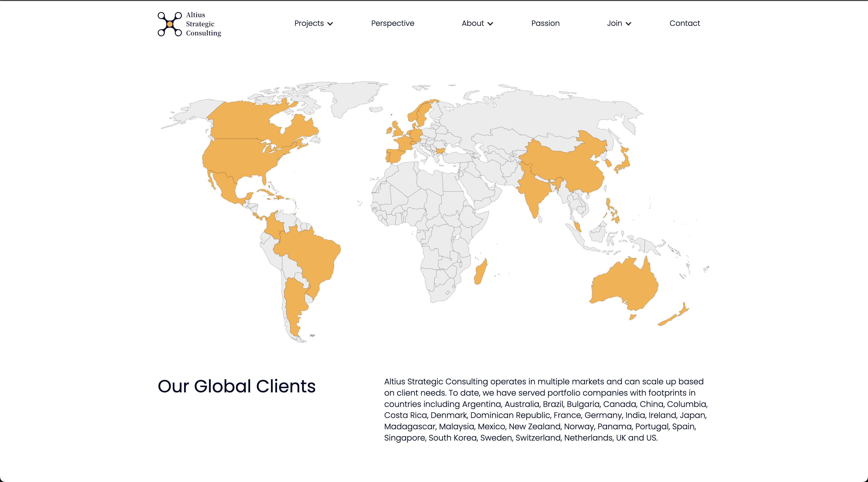This screenshot has height=482, width=868.
Task: Click the Altius four-node logo icon
Action: click(170, 24)
